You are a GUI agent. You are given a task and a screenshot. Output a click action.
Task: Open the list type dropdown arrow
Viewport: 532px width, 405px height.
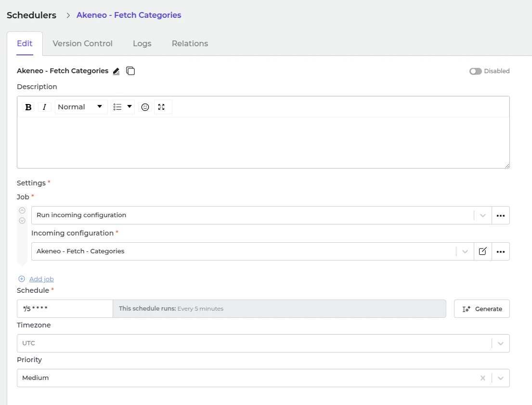129,106
